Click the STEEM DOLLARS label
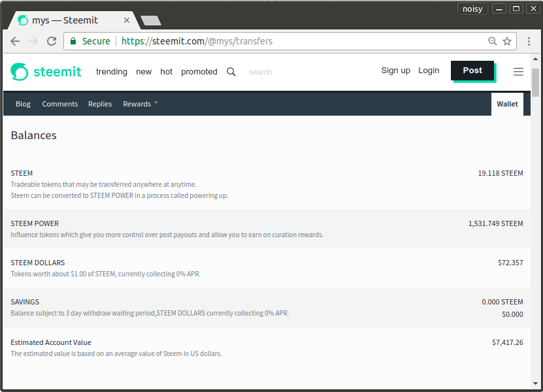The width and height of the screenshot is (543, 392). click(38, 263)
